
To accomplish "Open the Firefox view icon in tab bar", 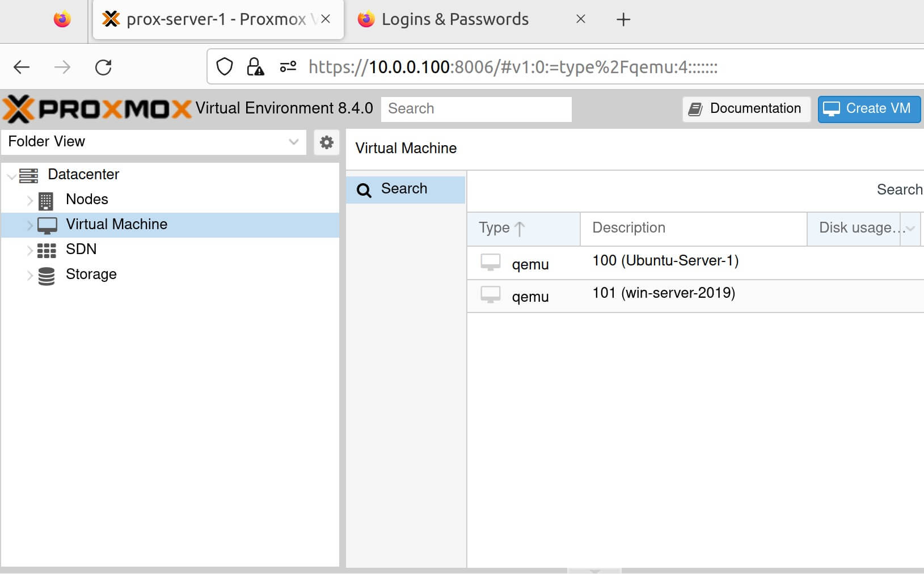I will tap(62, 19).
